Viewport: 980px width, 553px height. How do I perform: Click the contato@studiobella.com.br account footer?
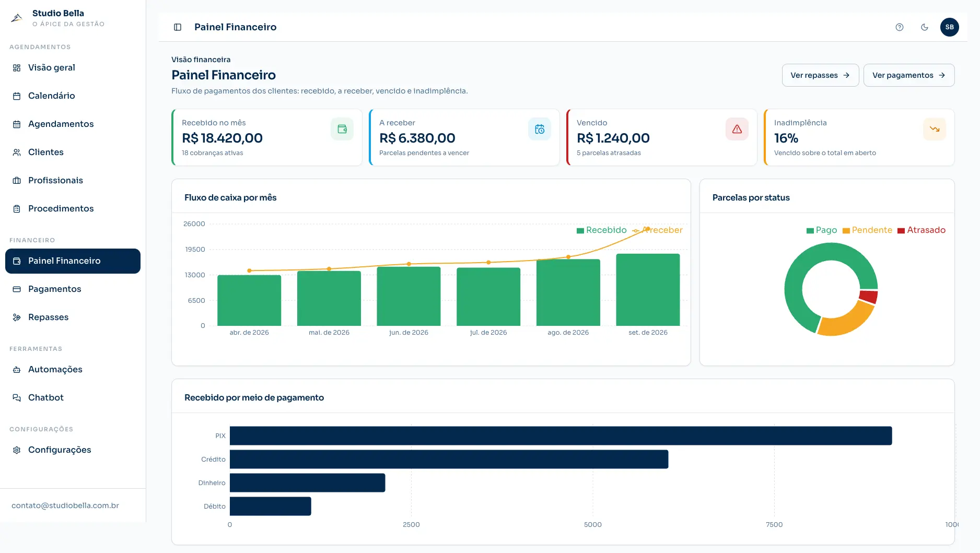tap(65, 505)
